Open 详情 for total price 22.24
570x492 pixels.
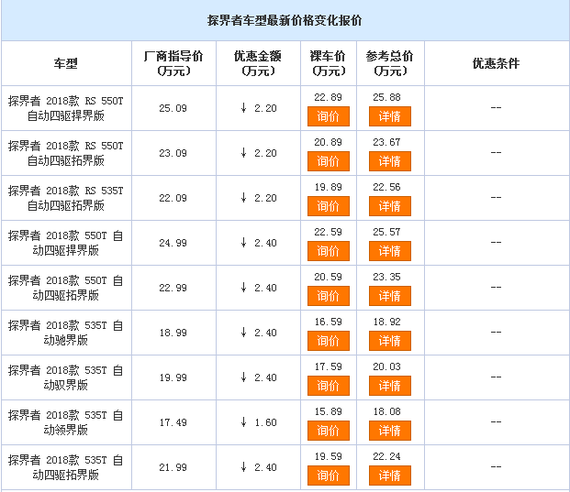tap(390, 476)
